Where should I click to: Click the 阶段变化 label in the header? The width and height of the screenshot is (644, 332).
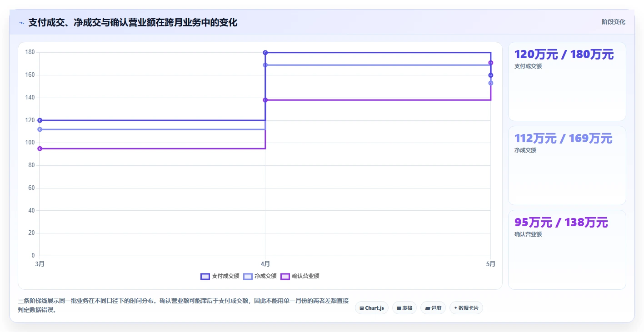(613, 22)
